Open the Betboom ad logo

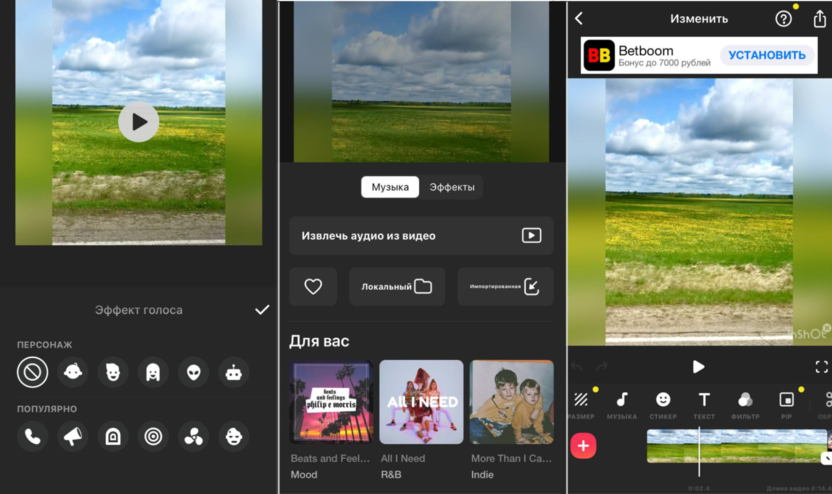pos(599,55)
